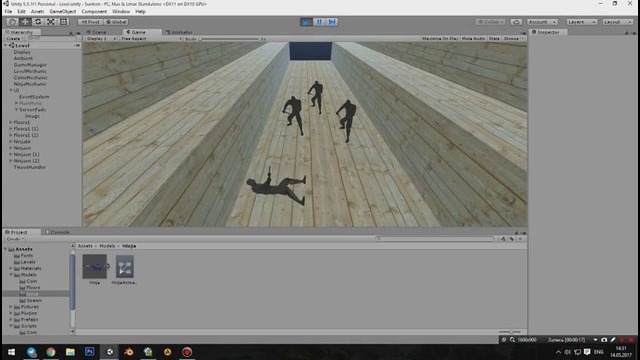This screenshot has height=360, width=640.
Task: Click the Game view Scale slider
Action: point(229,39)
